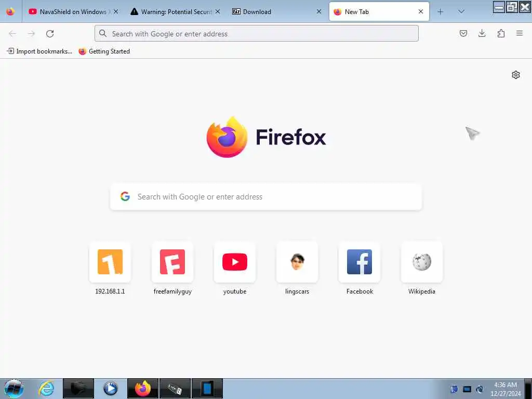The image size is (532, 399).
Task: Click the centered Google search box
Action: pos(266,197)
